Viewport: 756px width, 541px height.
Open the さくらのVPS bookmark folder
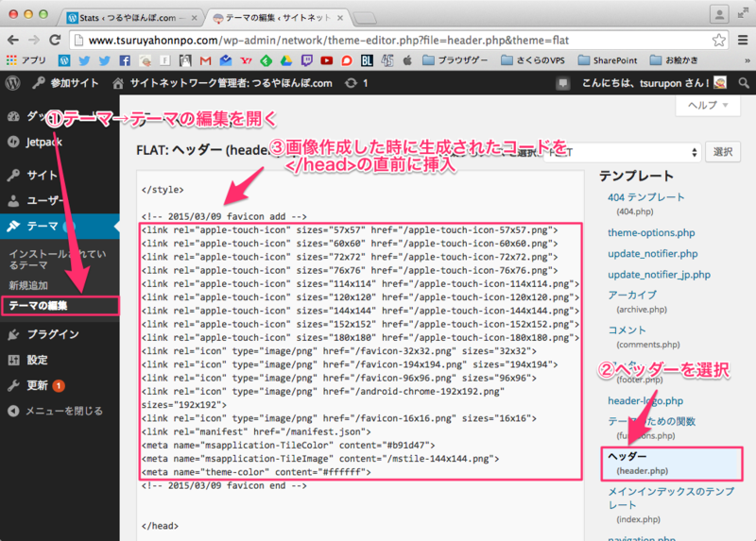pos(532,60)
